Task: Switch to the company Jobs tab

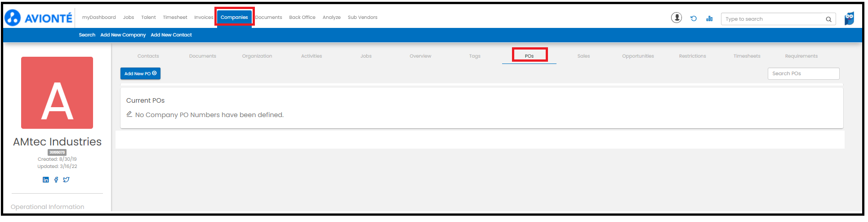Action: point(366,56)
